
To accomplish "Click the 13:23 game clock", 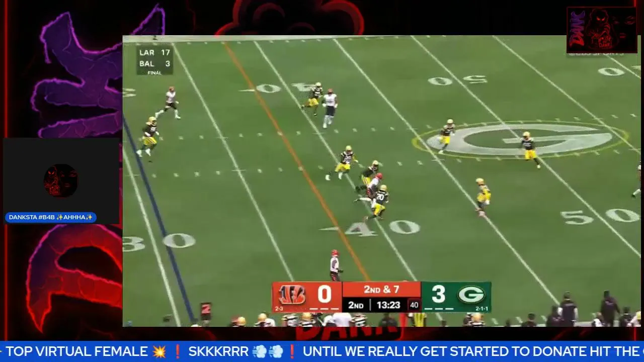I will pos(388,305).
